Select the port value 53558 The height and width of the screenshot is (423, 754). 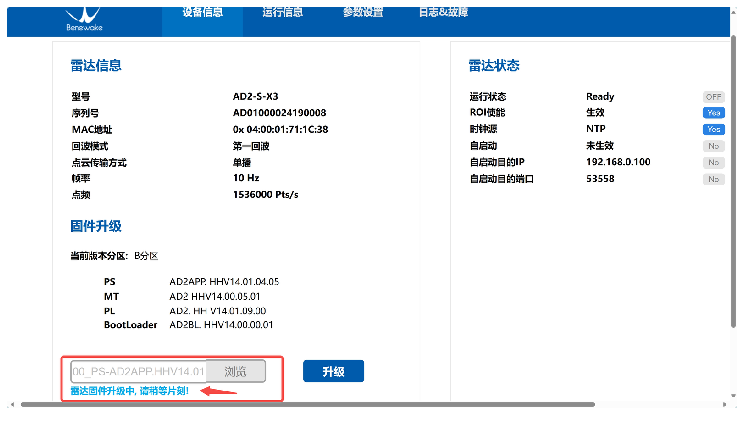tap(600, 179)
